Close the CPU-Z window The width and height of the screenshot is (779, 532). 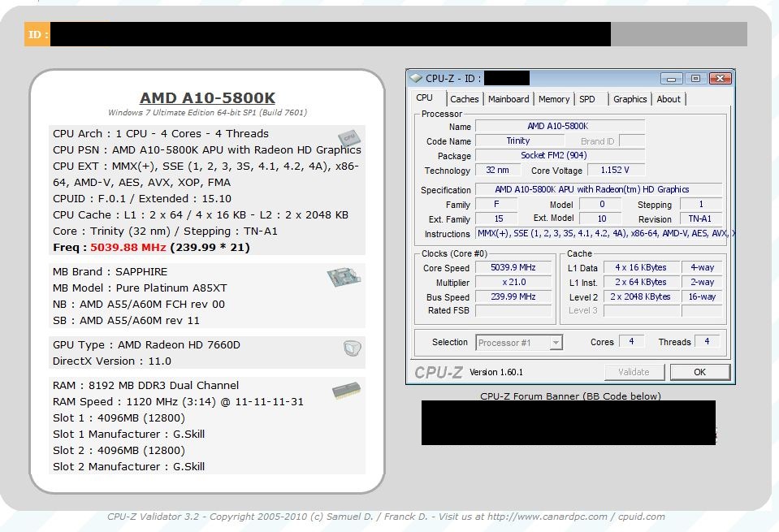(720, 79)
